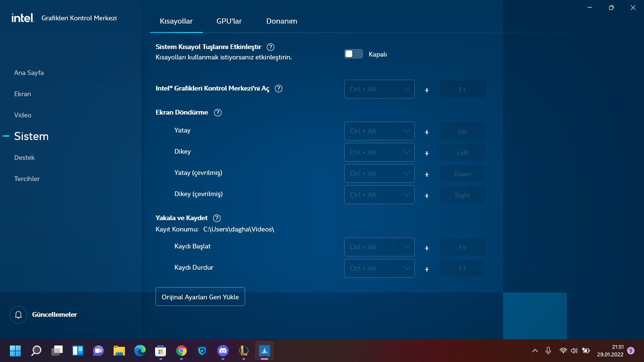Click the F1 key field
Image resolution: width=644 pixels, height=362 pixels.
pos(462,89)
